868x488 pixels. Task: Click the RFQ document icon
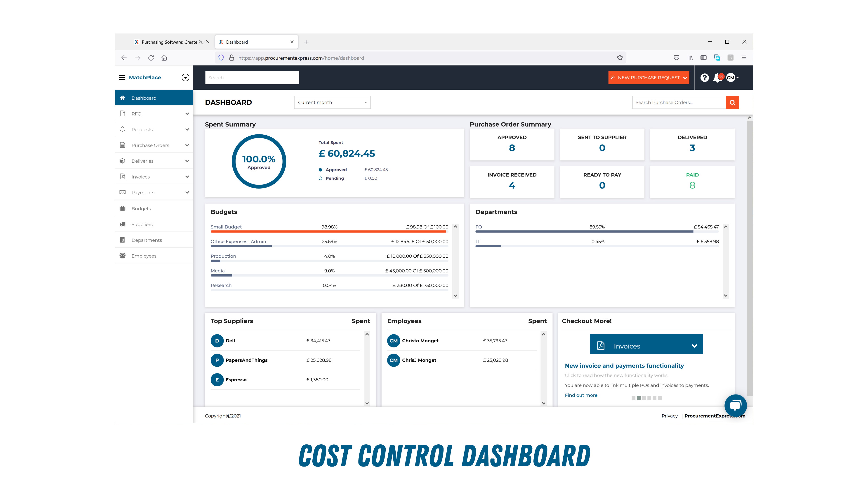(122, 113)
